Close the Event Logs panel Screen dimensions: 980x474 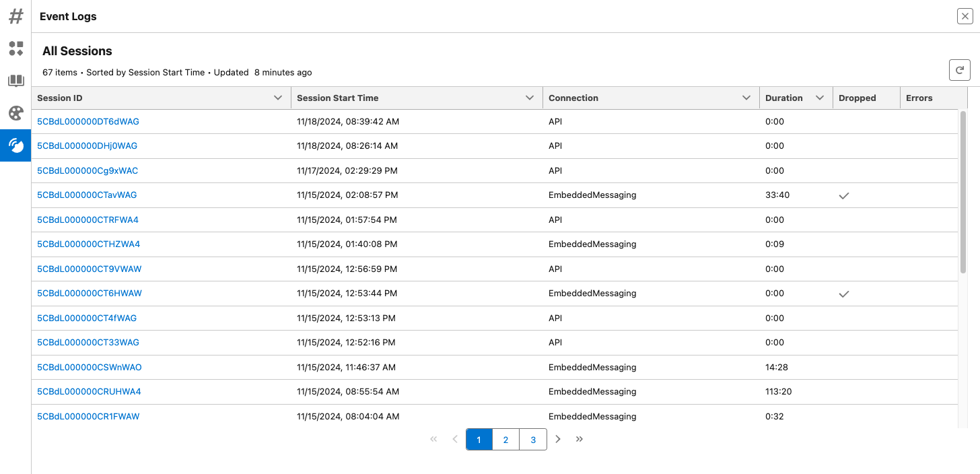tap(965, 16)
